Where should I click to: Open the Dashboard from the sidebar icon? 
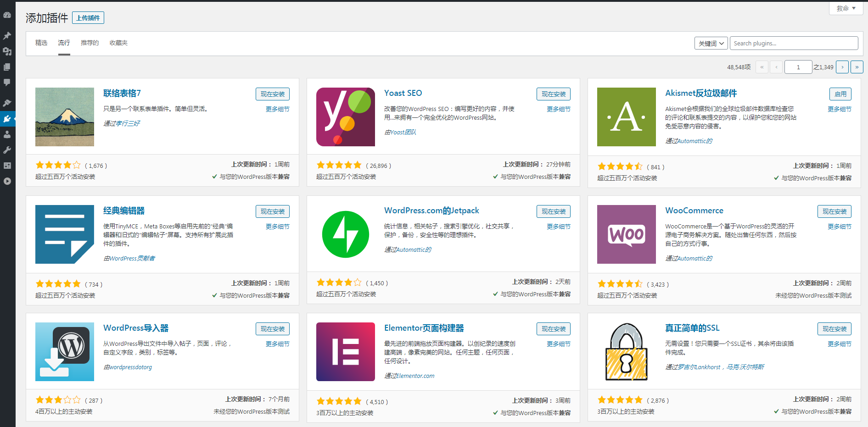pyautogui.click(x=7, y=15)
